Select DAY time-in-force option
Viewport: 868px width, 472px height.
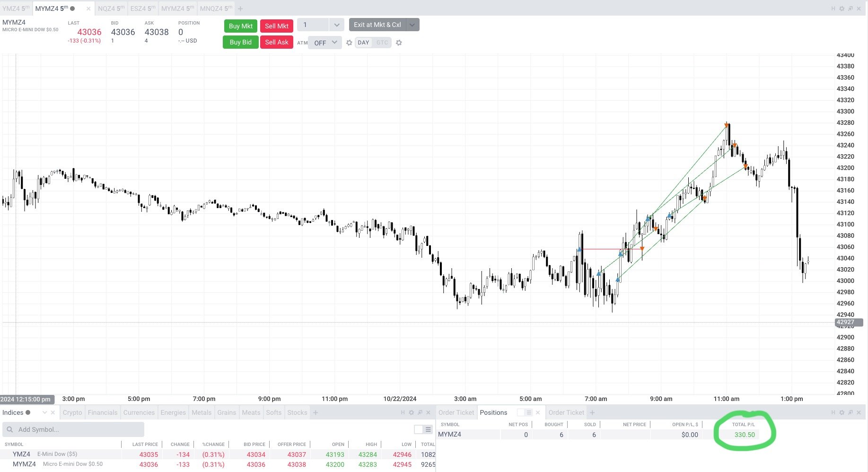(363, 43)
